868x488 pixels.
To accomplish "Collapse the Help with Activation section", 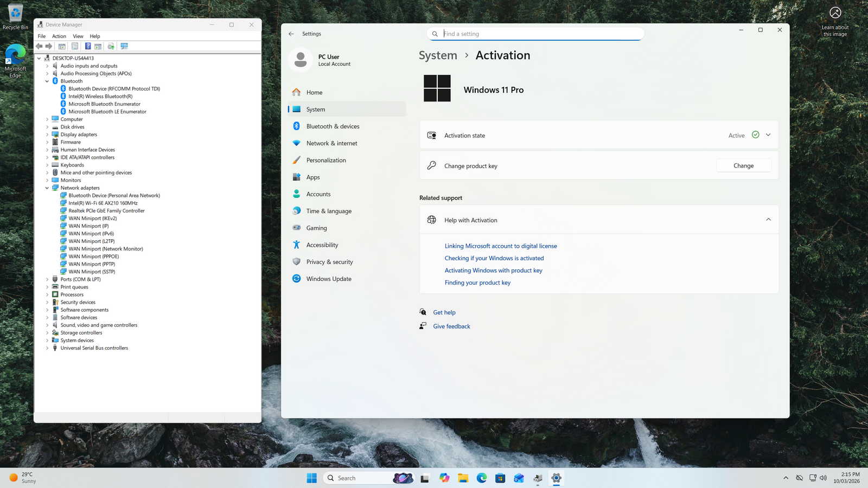I will coord(768,220).
